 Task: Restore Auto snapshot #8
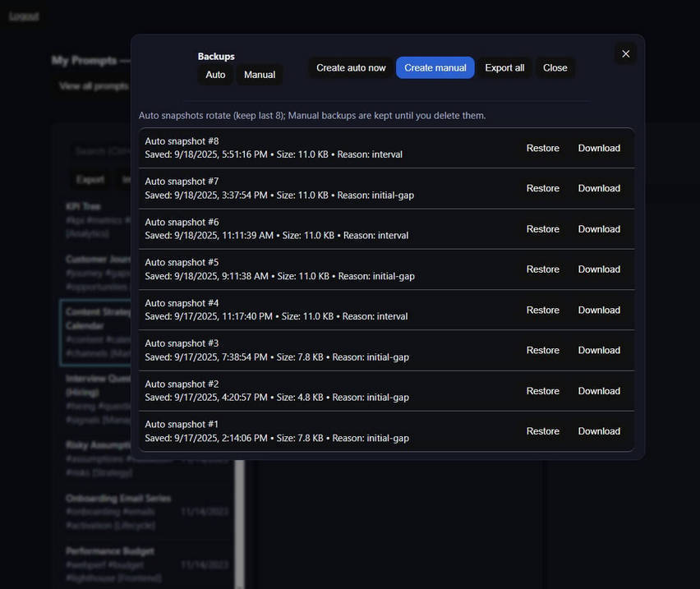(542, 149)
